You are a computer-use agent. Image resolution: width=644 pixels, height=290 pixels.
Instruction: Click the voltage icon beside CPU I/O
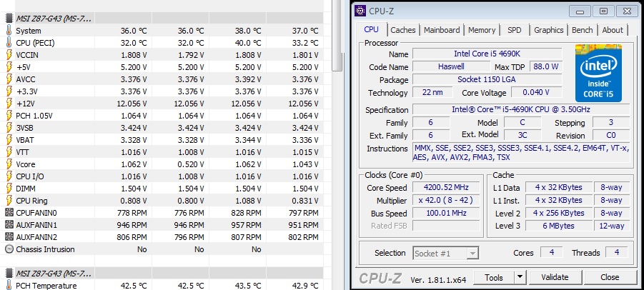coord(9,176)
